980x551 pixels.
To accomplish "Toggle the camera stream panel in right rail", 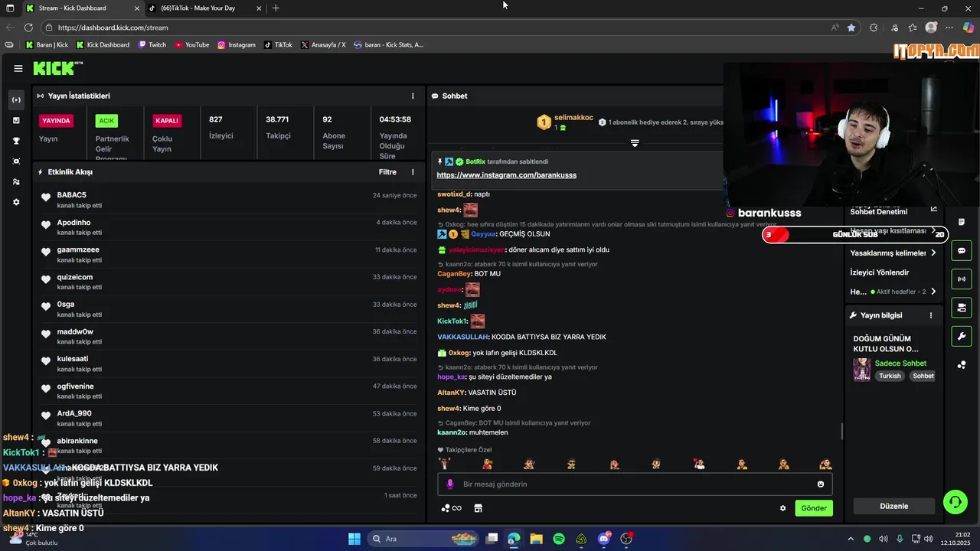I will pos(962,308).
